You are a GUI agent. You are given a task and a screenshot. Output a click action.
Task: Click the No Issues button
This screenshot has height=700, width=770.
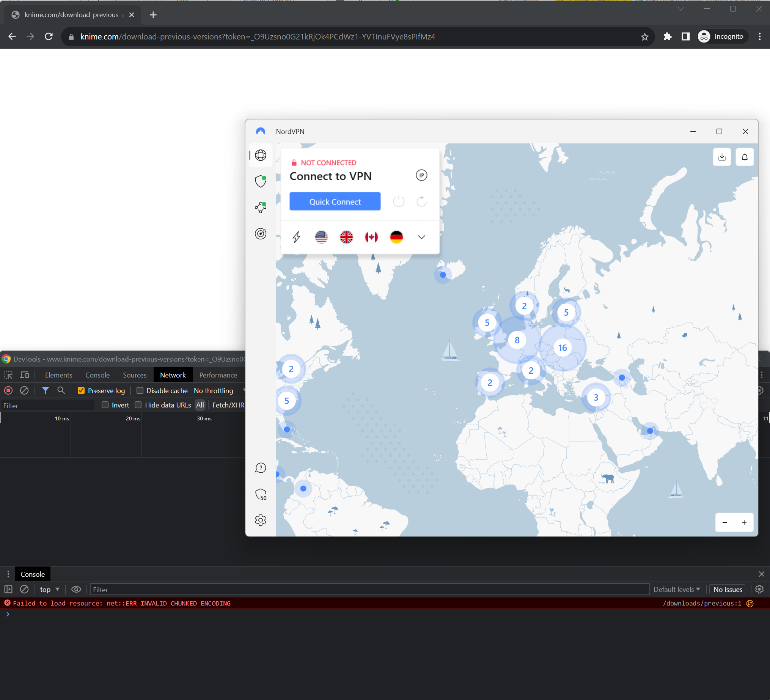click(x=728, y=589)
